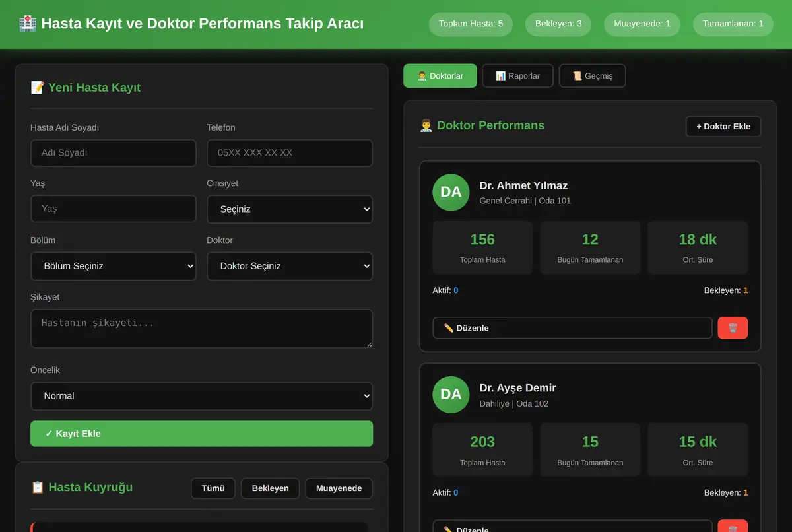
Task: Click the clipboard icon beside Hasta Kuyruğu
Action: 38,487
